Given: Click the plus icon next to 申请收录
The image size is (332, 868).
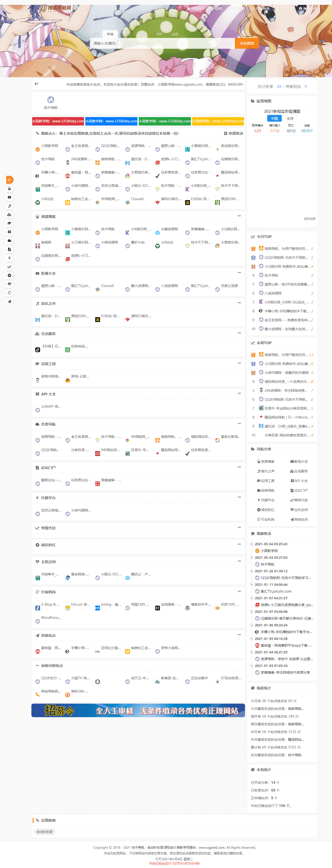Looking at the screenshot, I should [x=225, y=133].
